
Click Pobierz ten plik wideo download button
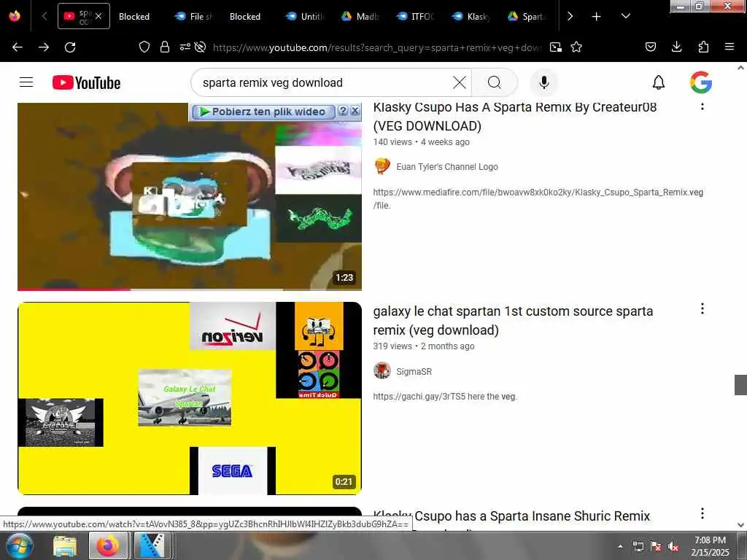coord(263,112)
